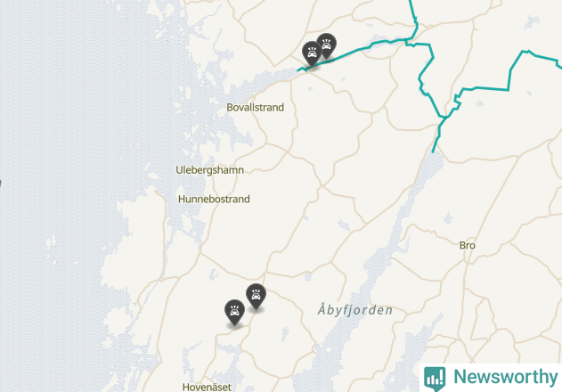Click the right car accident marker of northern pair
The height and width of the screenshot is (392, 562).
click(327, 45)
